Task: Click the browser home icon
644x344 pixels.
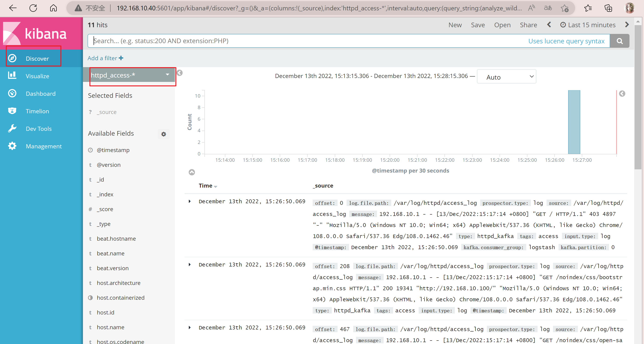Action: [x=53, y=8]
